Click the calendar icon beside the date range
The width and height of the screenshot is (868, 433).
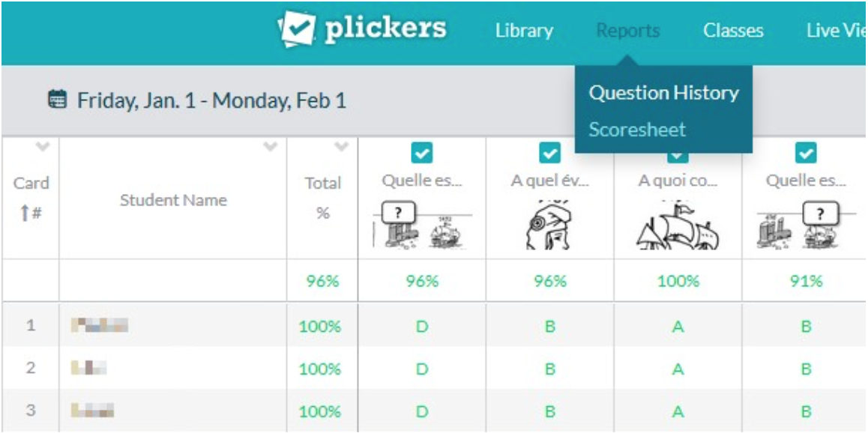(x=56, y=99)
